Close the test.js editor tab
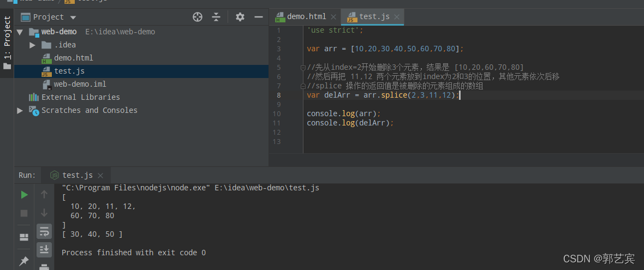 (397, 17)
